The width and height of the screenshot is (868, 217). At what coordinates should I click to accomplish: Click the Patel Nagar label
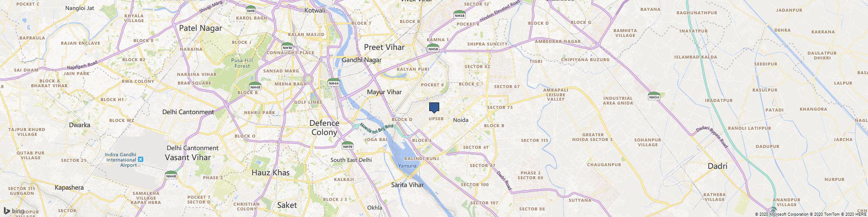pos(201,28)
